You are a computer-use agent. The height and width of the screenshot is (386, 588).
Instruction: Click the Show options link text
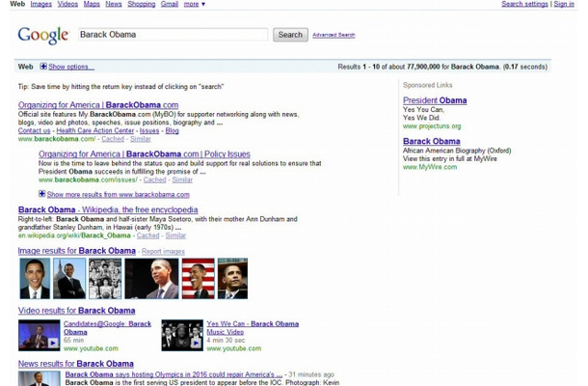click(x=71, y=67)
